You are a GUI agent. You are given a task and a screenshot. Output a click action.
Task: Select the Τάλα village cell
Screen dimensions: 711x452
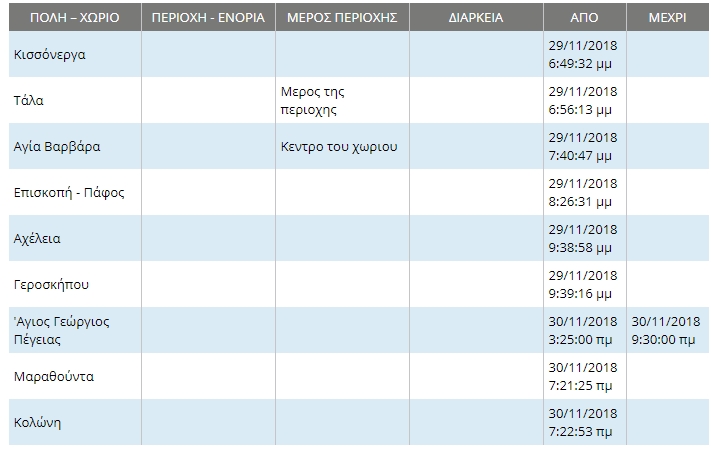(x=75, y=100)
